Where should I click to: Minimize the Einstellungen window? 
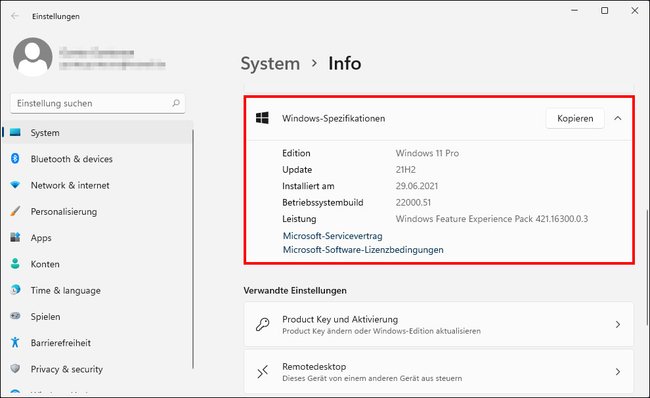coord(575,10)
